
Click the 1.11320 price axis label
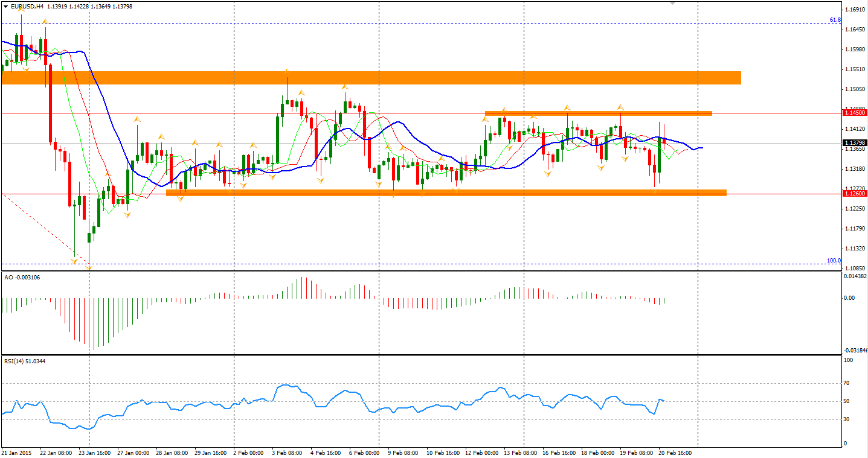(x=854, y=249)
